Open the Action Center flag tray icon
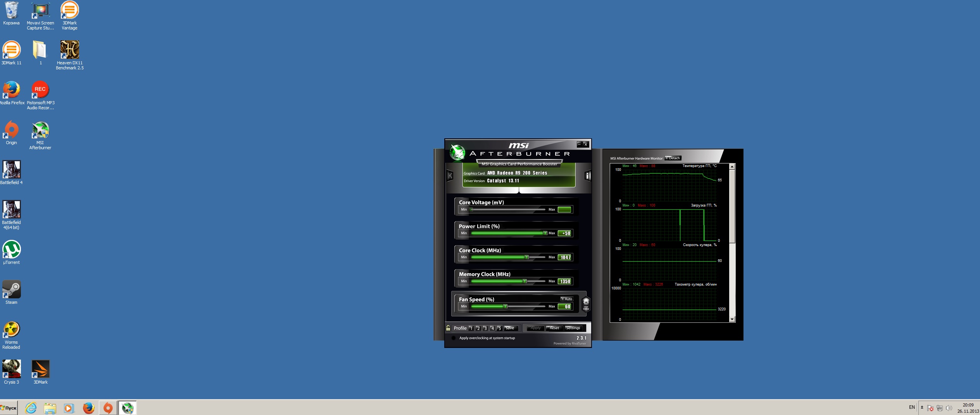Screen dimensions: 980x415 tap(930, 408)
